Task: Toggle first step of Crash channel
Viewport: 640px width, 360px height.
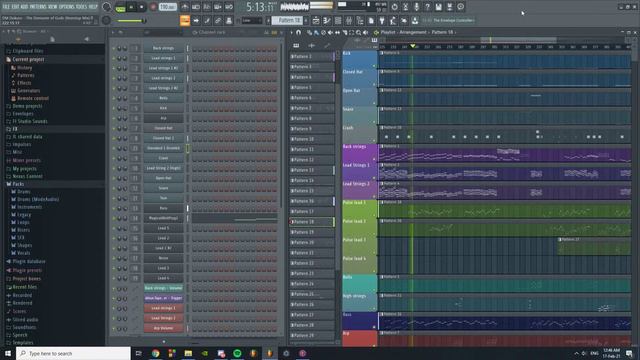Action: (x=195, y=158)
